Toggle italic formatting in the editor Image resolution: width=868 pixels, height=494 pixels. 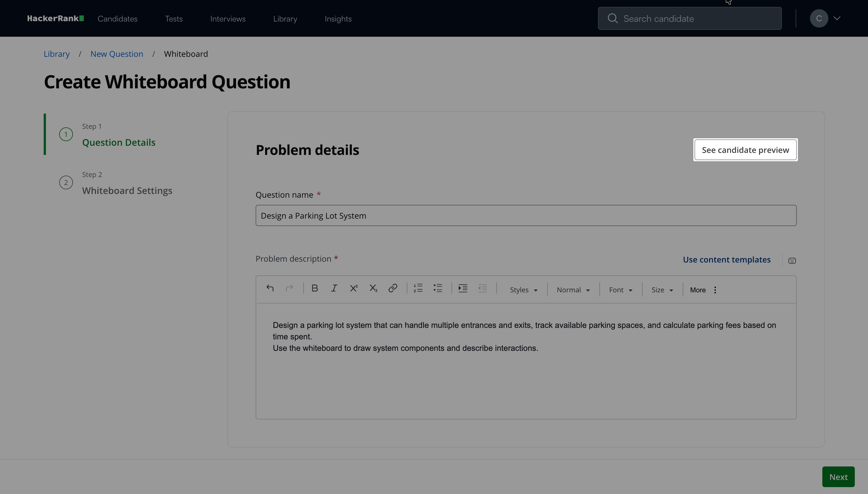tap(334, 288)
